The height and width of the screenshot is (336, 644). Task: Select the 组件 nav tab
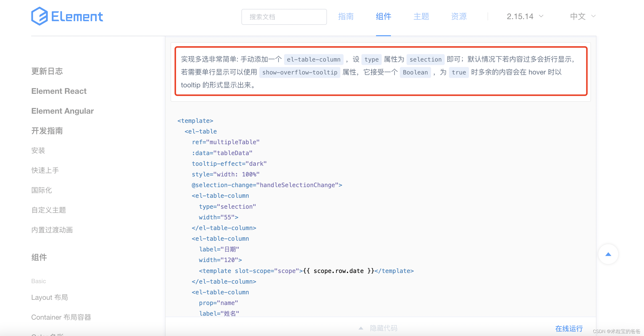383,17
